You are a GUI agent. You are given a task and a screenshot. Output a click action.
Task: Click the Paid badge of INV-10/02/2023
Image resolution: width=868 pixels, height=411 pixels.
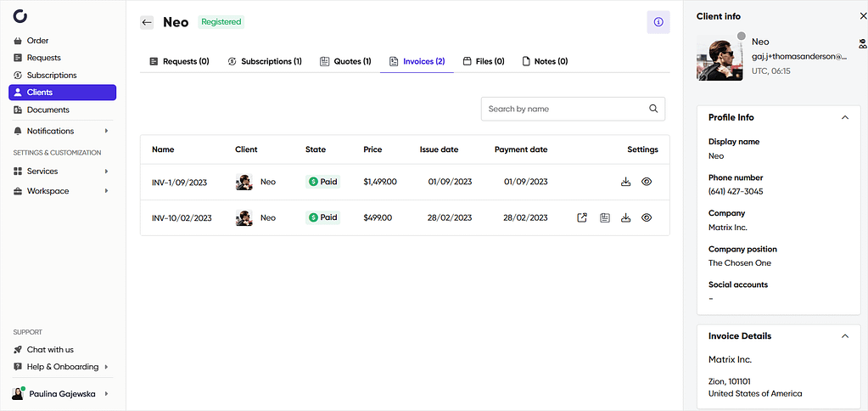click(x=322, y=217)
